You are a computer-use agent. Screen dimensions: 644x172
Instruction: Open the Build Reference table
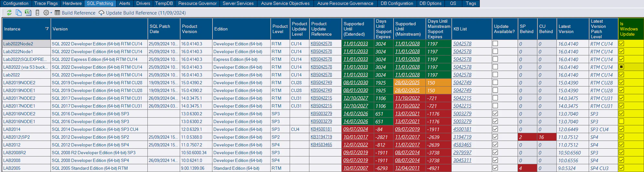click(x=75, y=13)
